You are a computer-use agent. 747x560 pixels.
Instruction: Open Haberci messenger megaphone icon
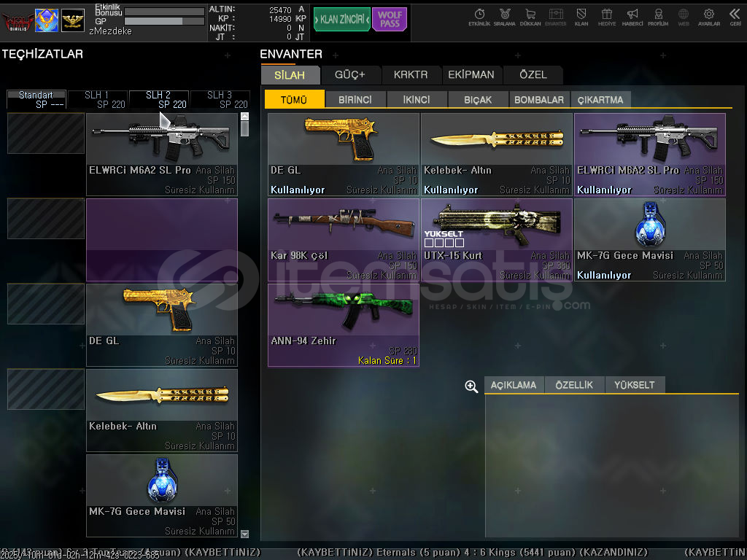coord(632,17)
